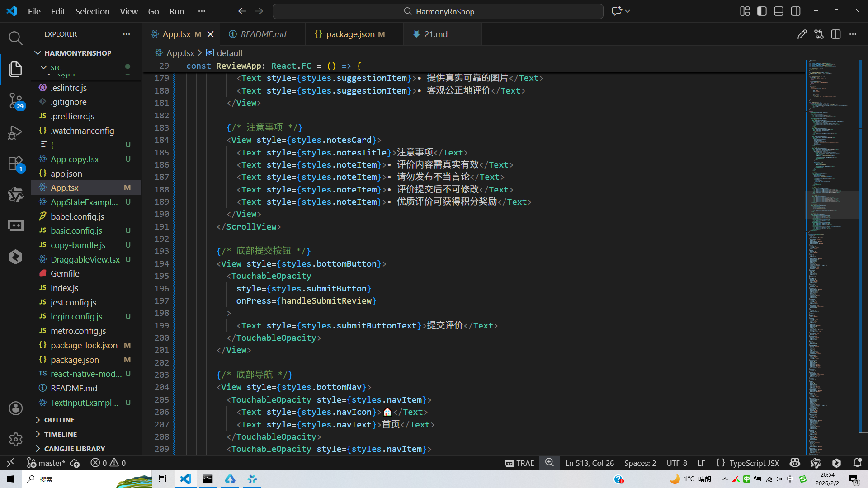Click the HarmonyRnShop command center search box
The width and height of the screenshot is (868, 488).
[438, 11]
